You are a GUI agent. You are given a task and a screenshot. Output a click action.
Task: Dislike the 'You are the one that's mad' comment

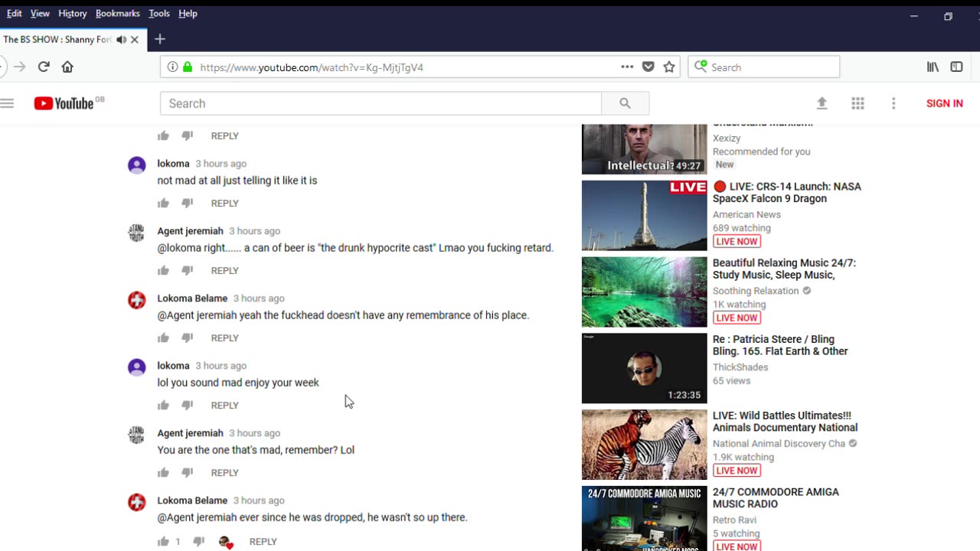187,472
